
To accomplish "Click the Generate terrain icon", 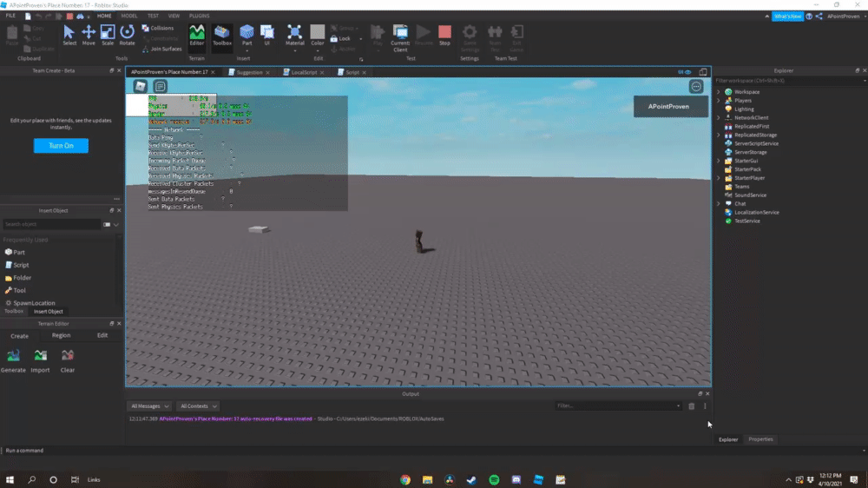I will coord(13,360).
